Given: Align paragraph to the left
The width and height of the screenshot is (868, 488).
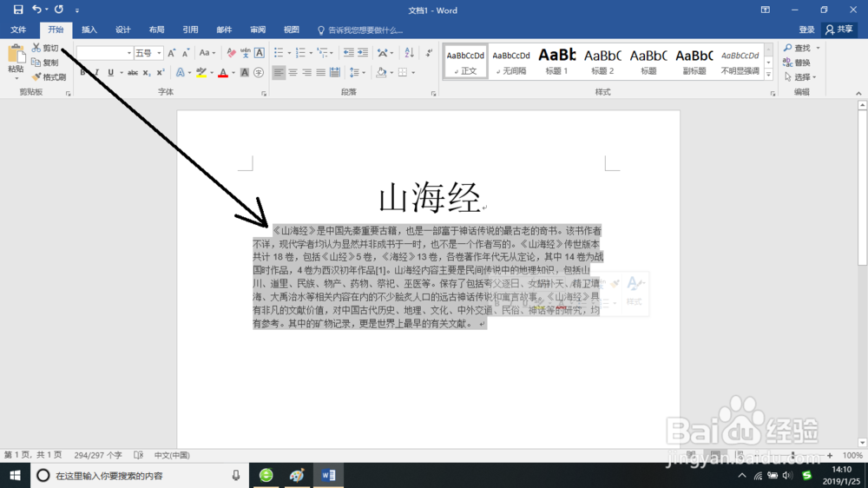Looking at the screenshot, I should [279, 73].
